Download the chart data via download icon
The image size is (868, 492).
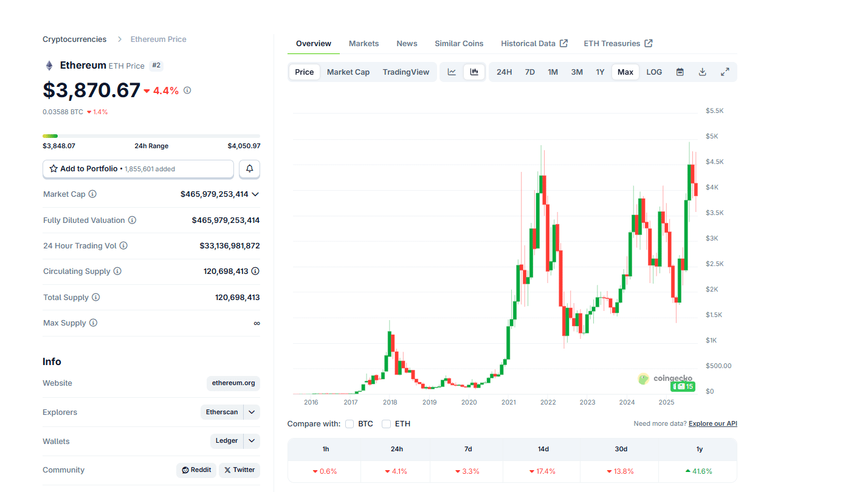tap(702, 72)
